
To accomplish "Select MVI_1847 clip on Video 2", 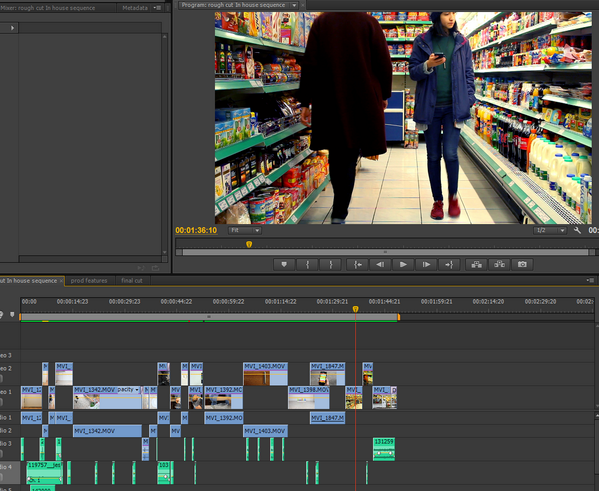I will point(327,374).
